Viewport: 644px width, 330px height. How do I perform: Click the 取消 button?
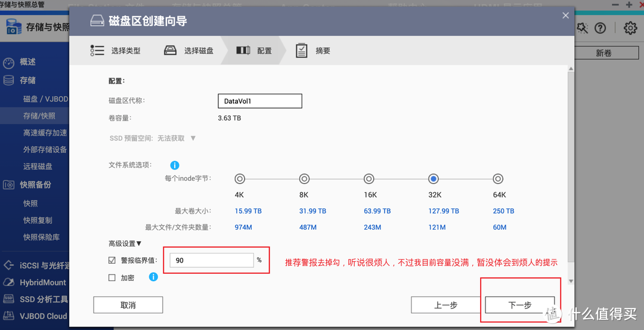click(128, 305)
